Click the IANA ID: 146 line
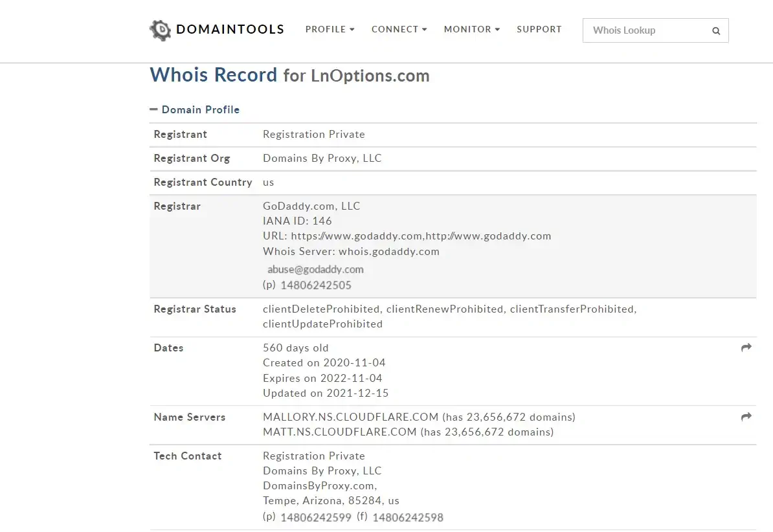The height and width of the screenshot is (532, 773). point(297,221)
